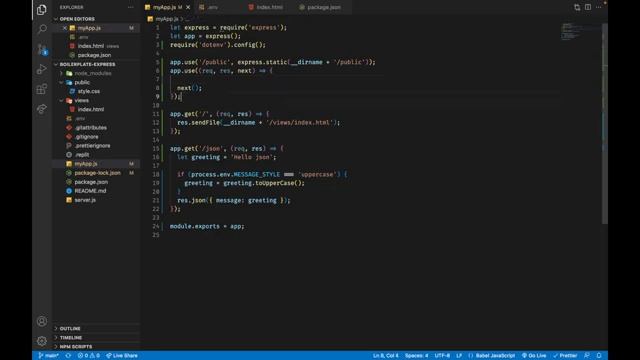Split the editor to the right
This screenshot has height=360, width=640.
tap(588, 7)
